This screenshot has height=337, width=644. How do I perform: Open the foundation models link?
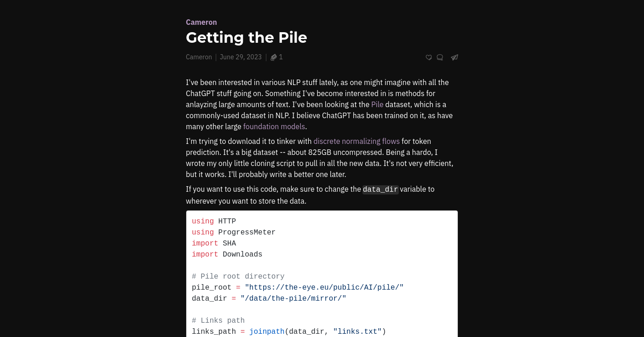pos(274,126)
